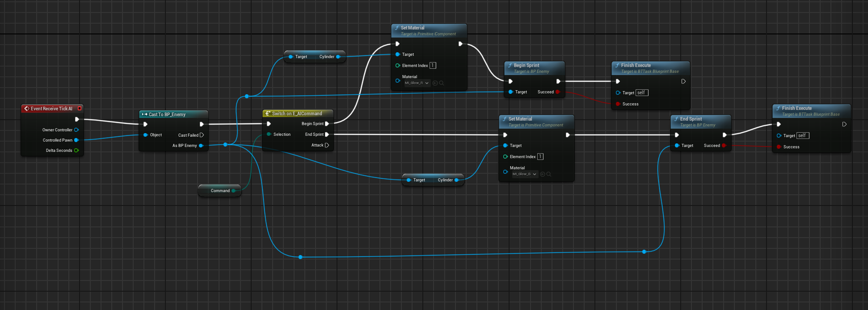
Task: Select the Begin Sprint function node title
Action: click(x=527, y=66)
